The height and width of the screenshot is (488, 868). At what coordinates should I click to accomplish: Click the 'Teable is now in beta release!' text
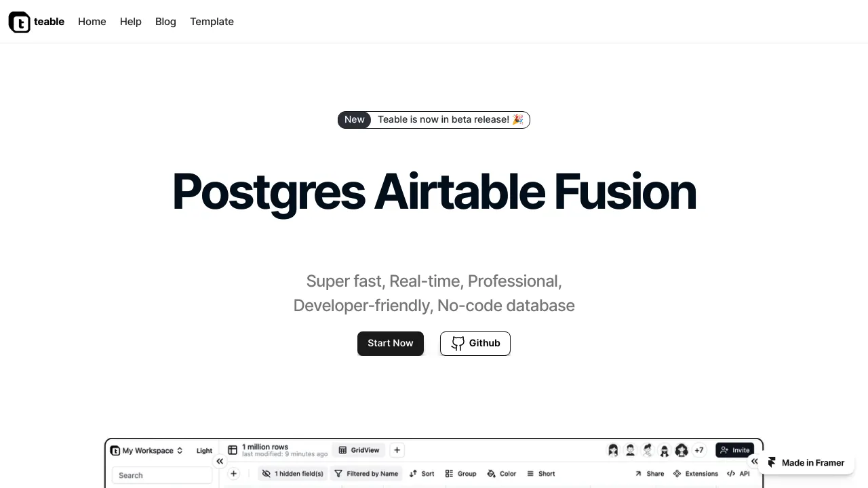click(x=450, y=119)
